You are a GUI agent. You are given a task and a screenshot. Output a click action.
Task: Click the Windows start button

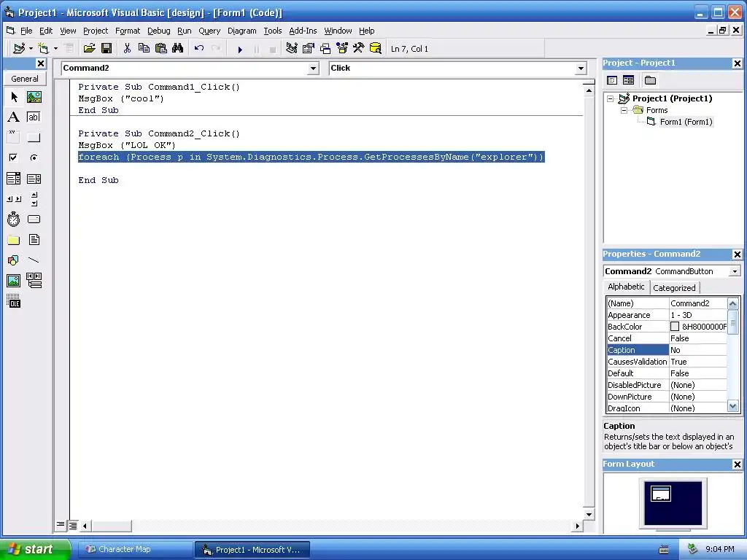tap(35, 550)
